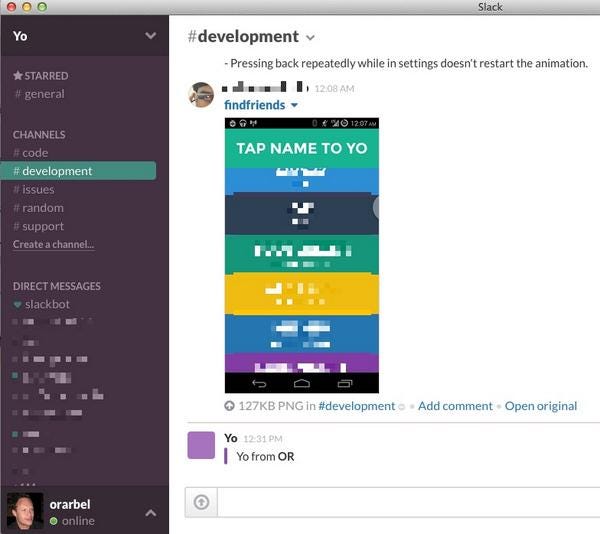The height and width of the screenshot is (534, 600).
Task: Click the star icon beside STARRED
Action: (18, 76)
